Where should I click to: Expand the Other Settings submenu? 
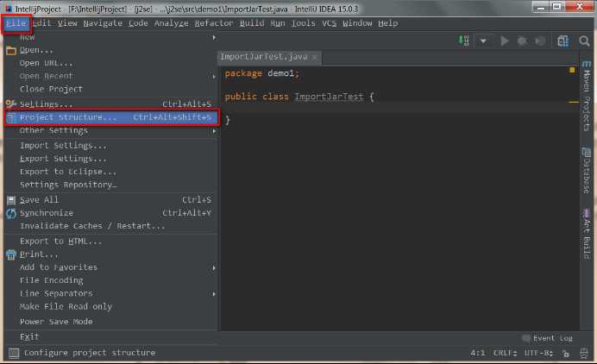point(111,130)
